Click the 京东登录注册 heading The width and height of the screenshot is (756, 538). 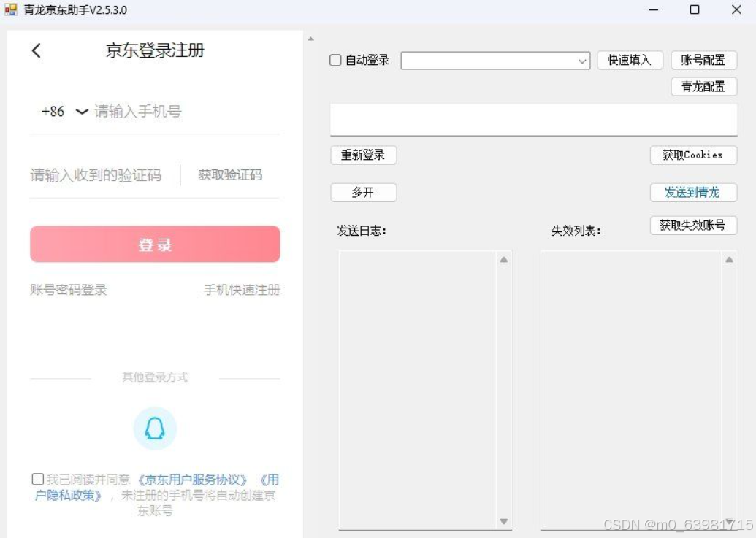(x=155, y=50)
